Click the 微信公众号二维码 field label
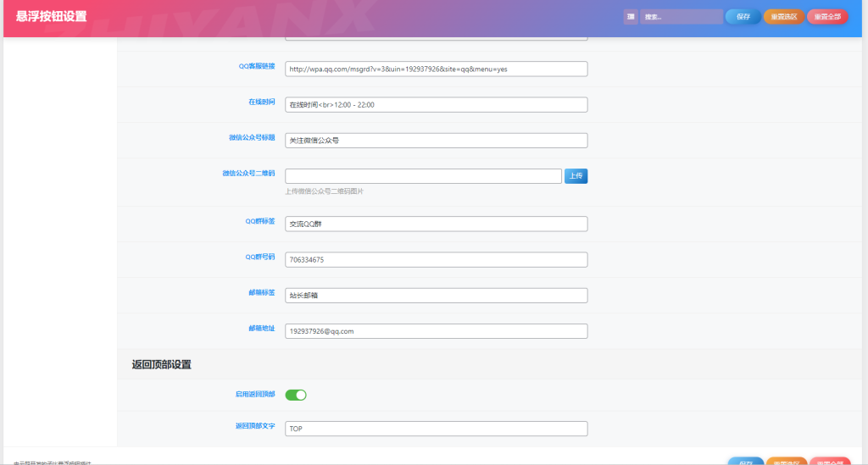Image resolution: width=868 pixels, height=465 pixels. coord(248,173)
